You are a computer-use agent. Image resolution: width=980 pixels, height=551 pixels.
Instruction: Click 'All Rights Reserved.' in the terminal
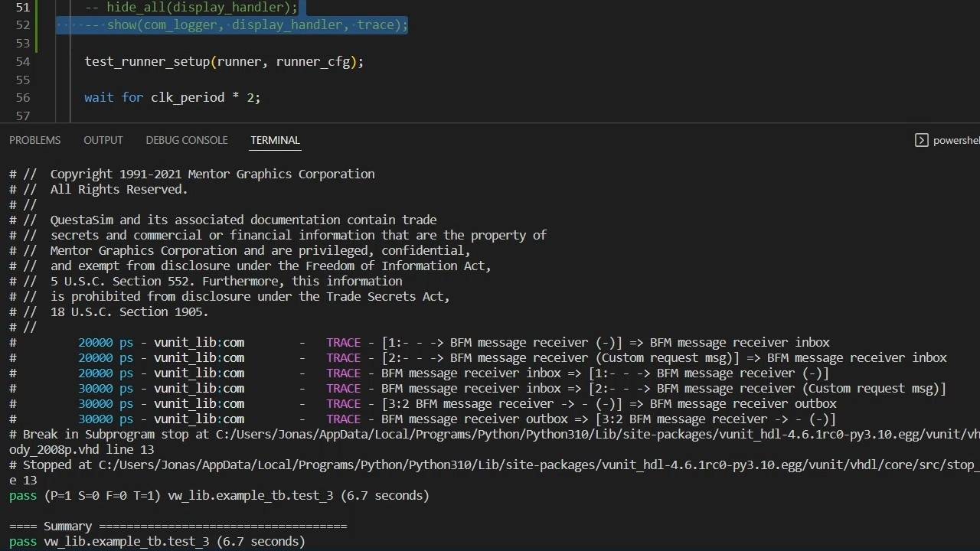click(x=119, y=189)
